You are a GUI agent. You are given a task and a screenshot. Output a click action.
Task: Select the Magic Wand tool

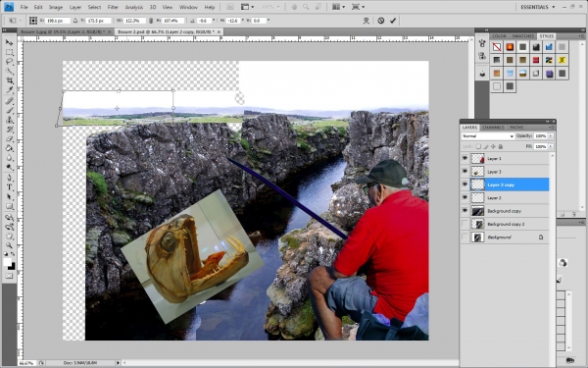9,71
